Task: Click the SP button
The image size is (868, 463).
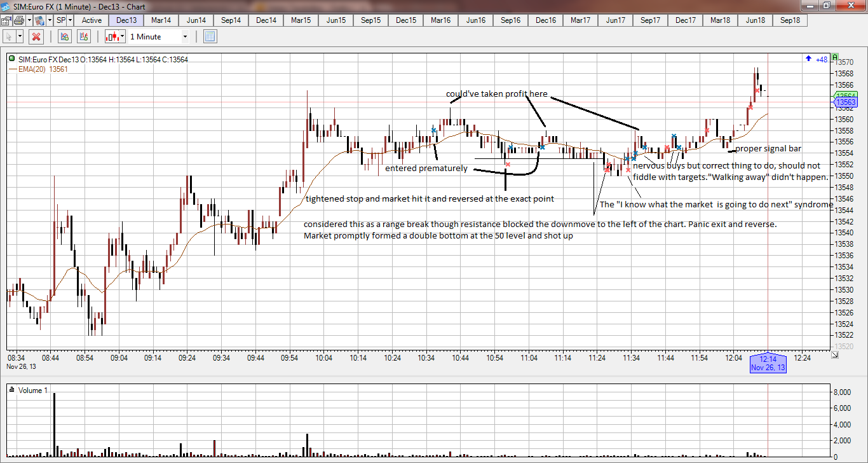Action: coord(61,20)
